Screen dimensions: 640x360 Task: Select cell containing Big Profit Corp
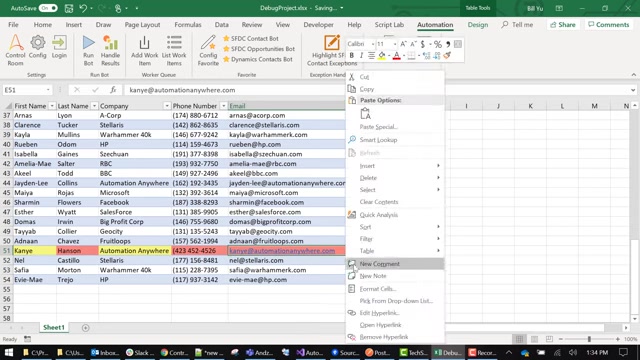[x=134, y=222]
